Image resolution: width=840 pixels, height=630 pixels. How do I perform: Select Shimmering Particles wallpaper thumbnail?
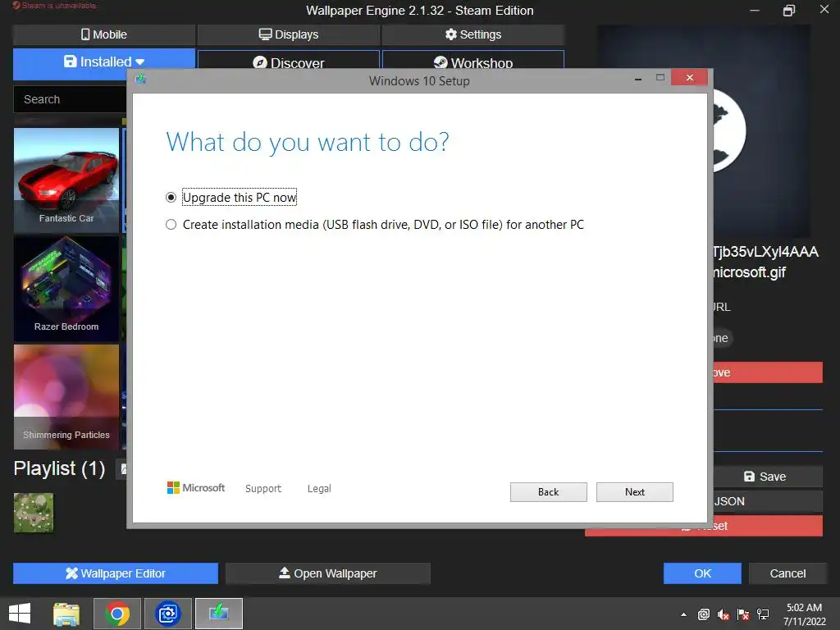pyautogui.click(x=66, y=397)
